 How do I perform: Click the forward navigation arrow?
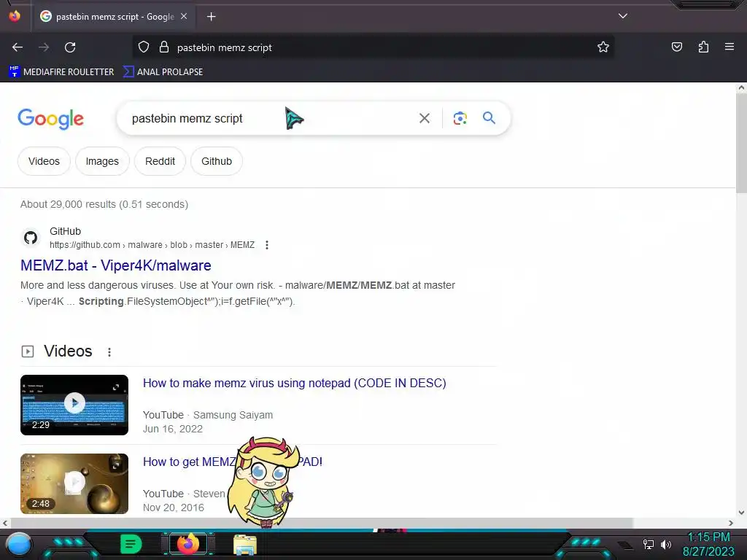point(44,47)
